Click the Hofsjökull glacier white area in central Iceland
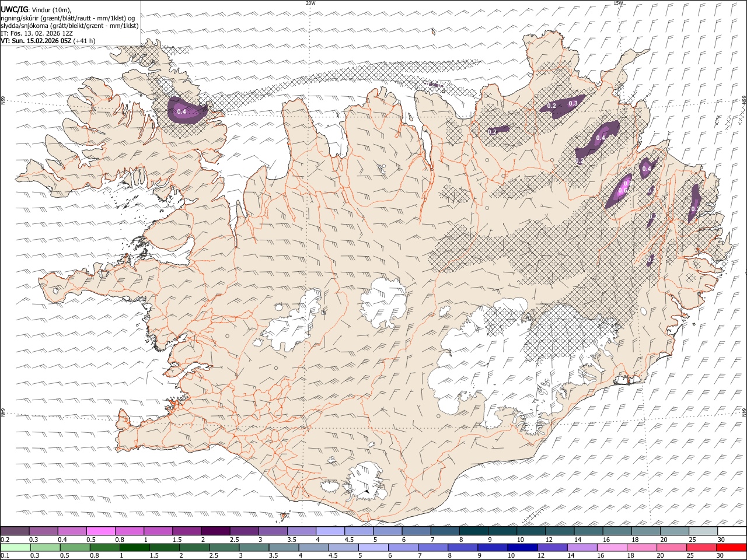The image size is (747, 560). [384, 303]
